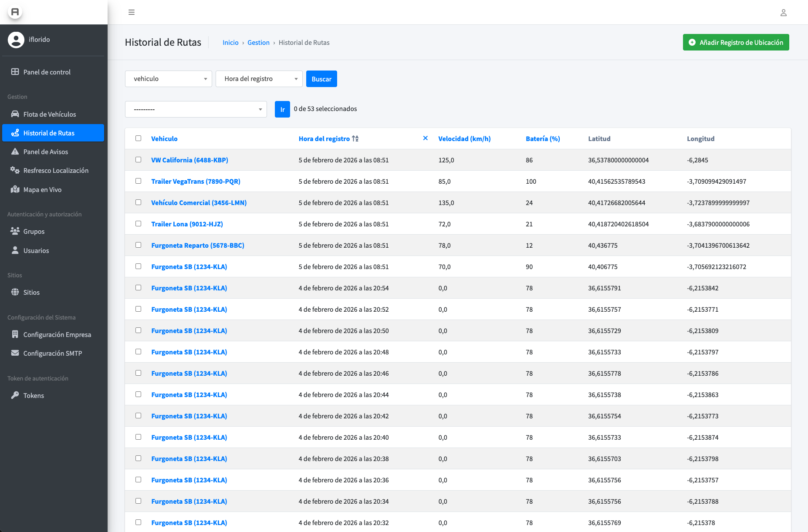Click the Mapa en Vivo map icon
808x532 pixels.
15,189
